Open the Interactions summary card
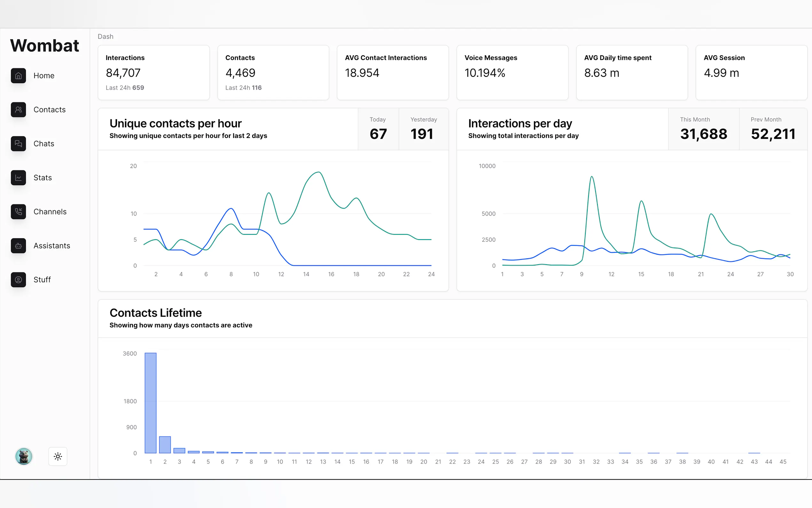The height and width of the screenshot is (508, 812). click(153, 73)
